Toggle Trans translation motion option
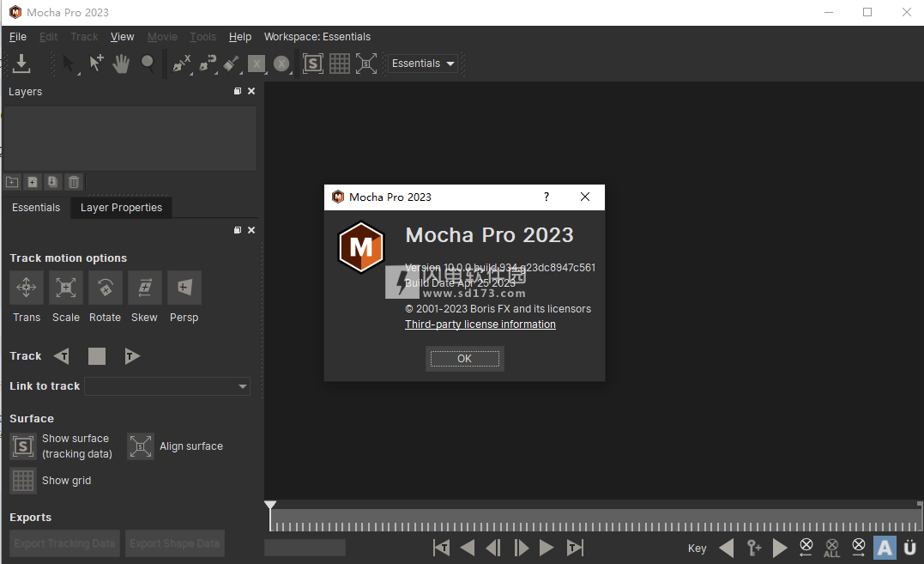The image size is (924, 564). (27, 288)
